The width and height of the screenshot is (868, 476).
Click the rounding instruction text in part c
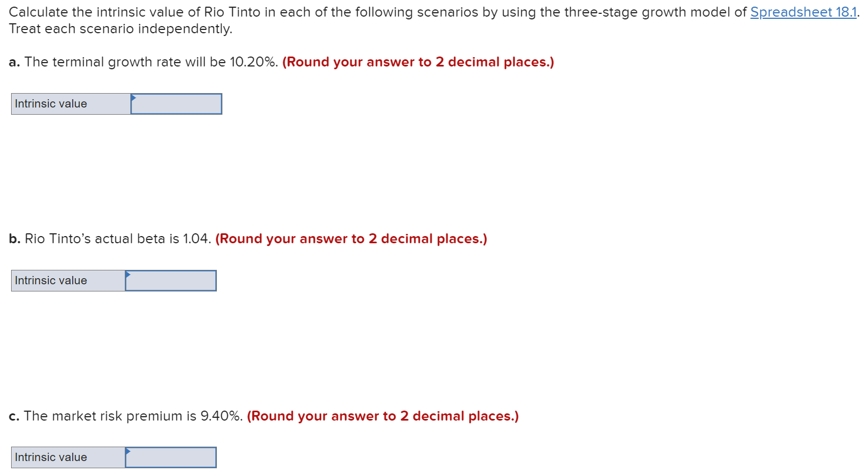pyautogui.click(x=383, y=416)
